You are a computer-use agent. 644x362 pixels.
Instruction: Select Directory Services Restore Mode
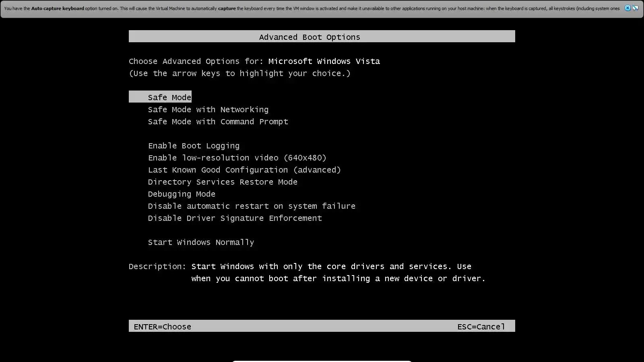(x=223, y=182)
